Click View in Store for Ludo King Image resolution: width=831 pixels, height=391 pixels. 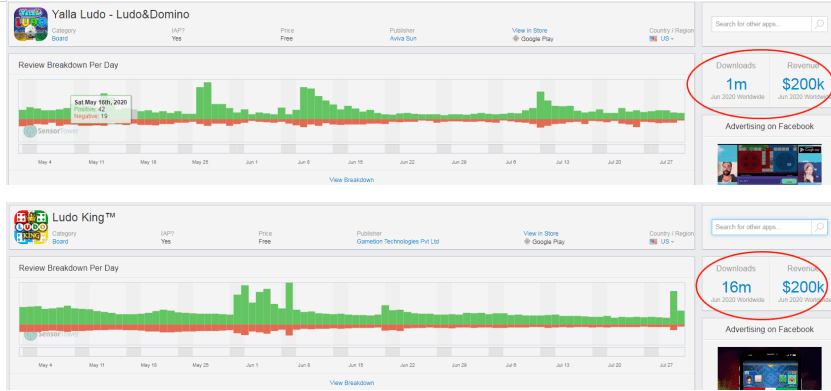tap(541, 234)
